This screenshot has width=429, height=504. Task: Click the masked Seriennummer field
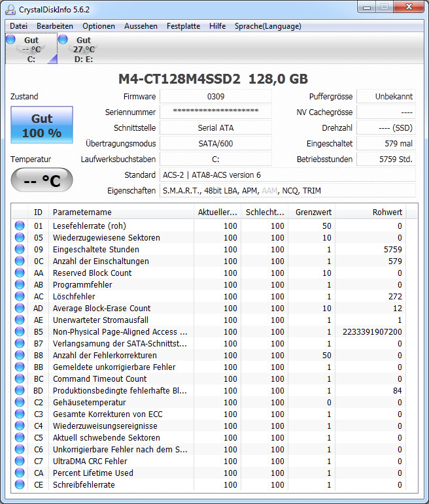point(216,112)
